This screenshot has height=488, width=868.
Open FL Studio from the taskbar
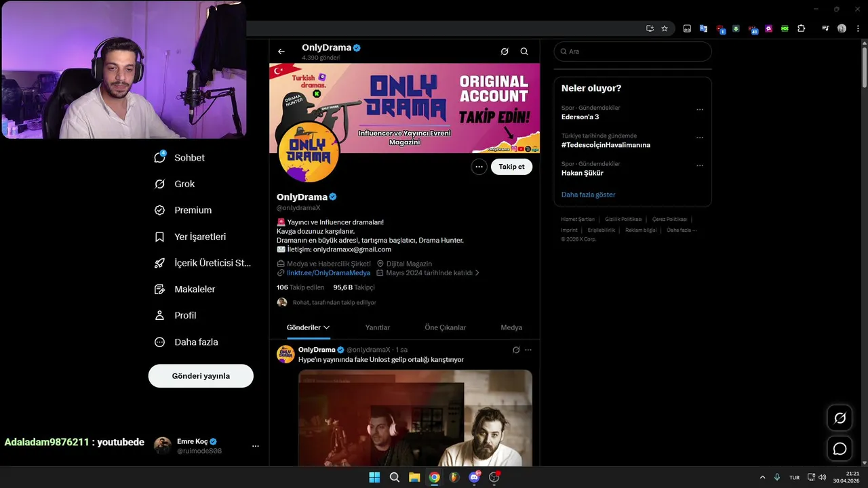(x=454, y=477)
